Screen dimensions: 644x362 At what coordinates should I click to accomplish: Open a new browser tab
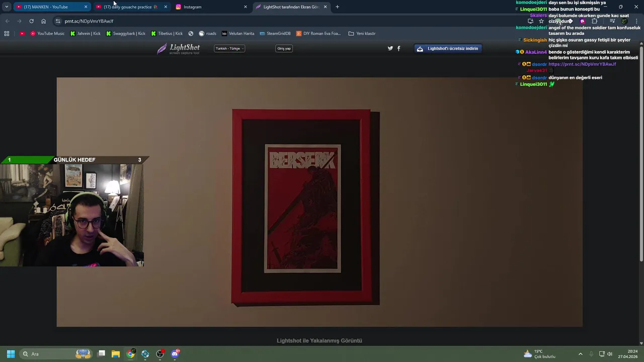[337, 7]
